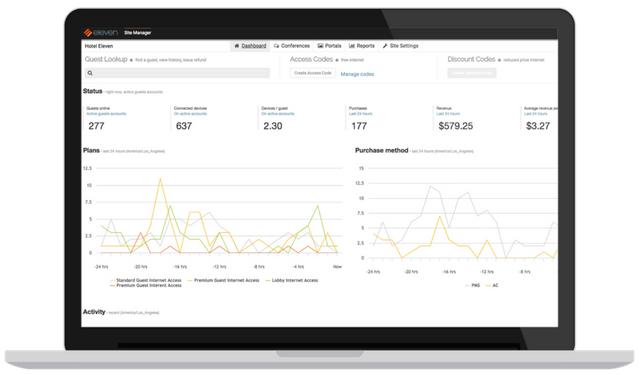Screen dimensions: 640x375
Task: Open the Reports tab
Action: tap(362, 46)
